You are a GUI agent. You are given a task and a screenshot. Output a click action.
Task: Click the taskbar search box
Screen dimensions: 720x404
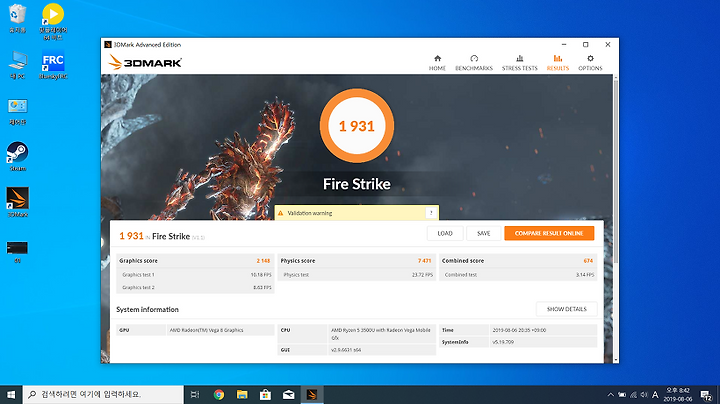pos(103,394)
